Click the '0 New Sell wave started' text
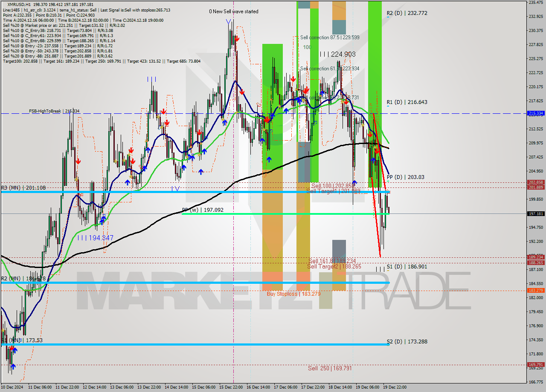Image resolution: width=546 pixels, height=392 pixels. tap(233, 12)
